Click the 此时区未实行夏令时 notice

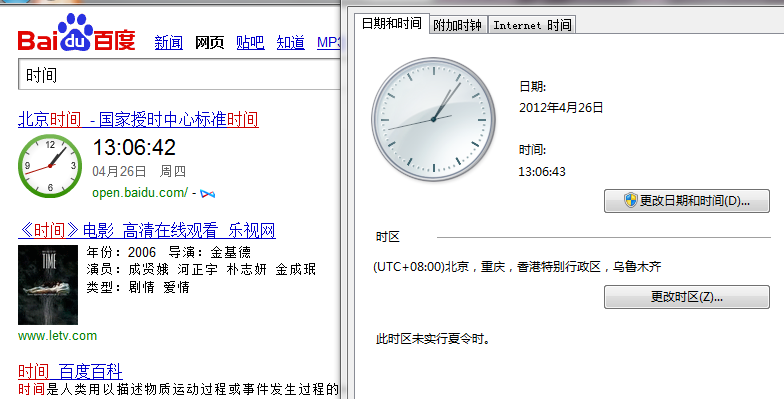[433, 339]
